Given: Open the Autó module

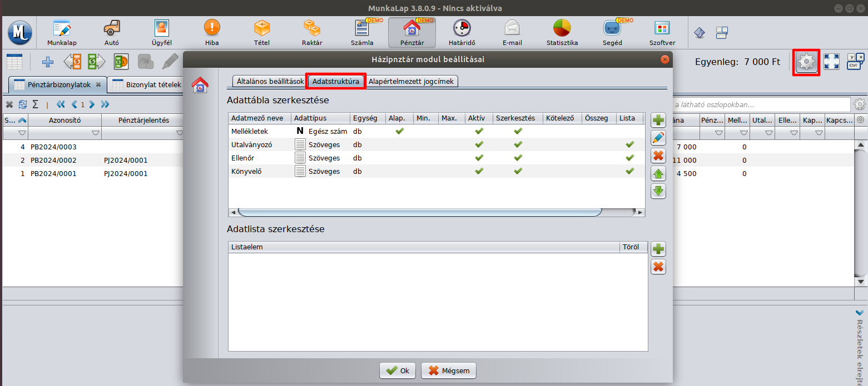Looking at the screenshot, I should 111,32.
